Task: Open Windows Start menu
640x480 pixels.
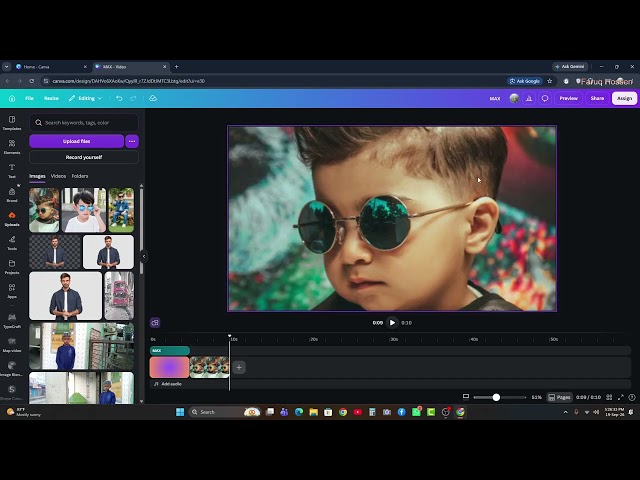Action: [x=180, y=412]
